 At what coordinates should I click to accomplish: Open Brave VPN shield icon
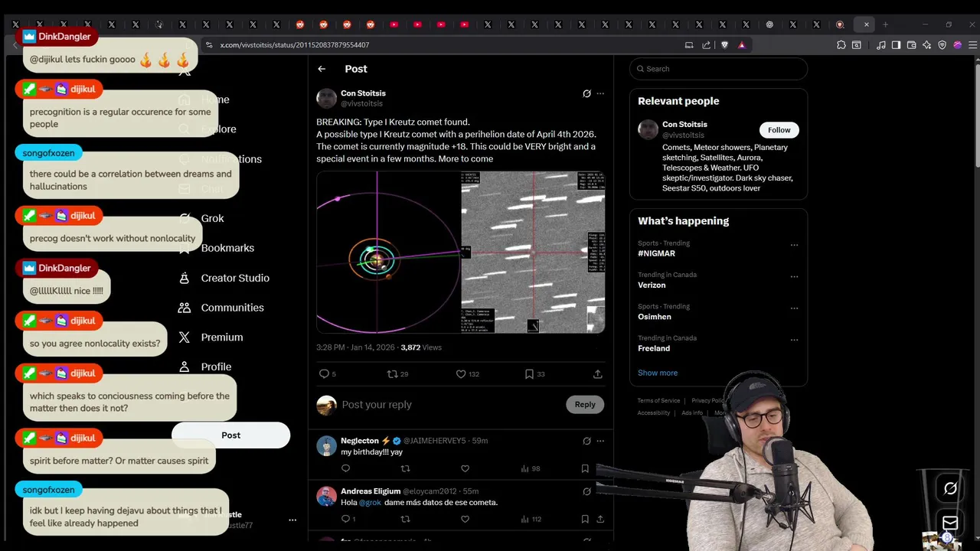[x=942, y=45]
